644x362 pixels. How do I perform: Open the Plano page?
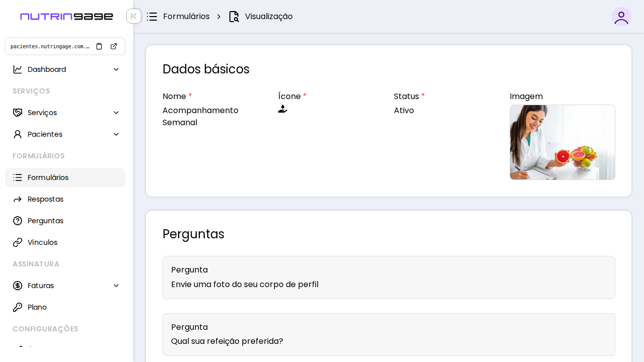coord(65,307)
